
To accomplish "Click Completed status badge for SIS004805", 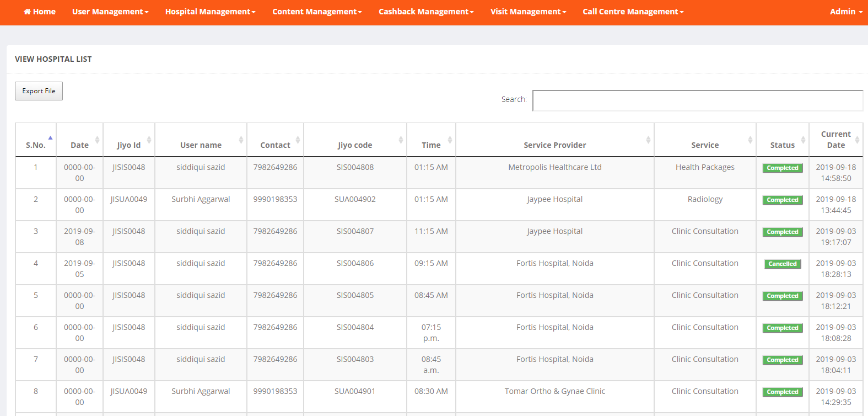I will coord(783,296).
